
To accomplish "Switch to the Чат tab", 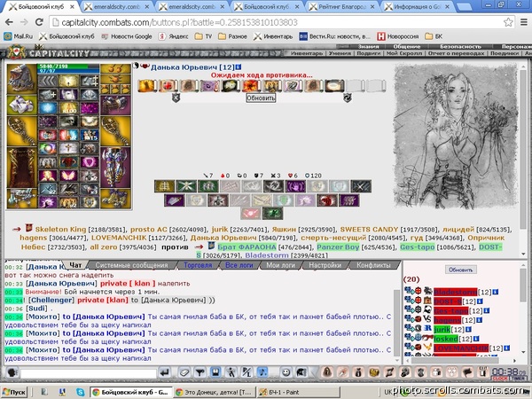I will pyautogui.click(x=75, y=265).
